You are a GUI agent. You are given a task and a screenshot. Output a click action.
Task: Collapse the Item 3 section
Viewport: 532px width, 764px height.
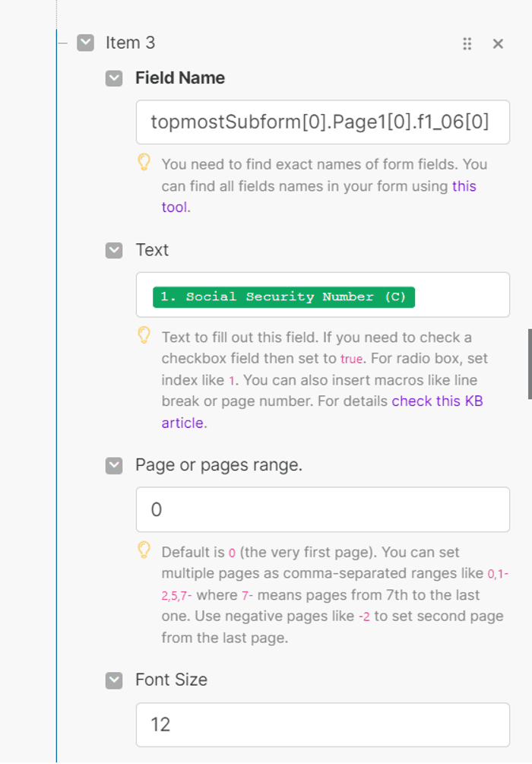pyautogui.click(x=86, y=43)
